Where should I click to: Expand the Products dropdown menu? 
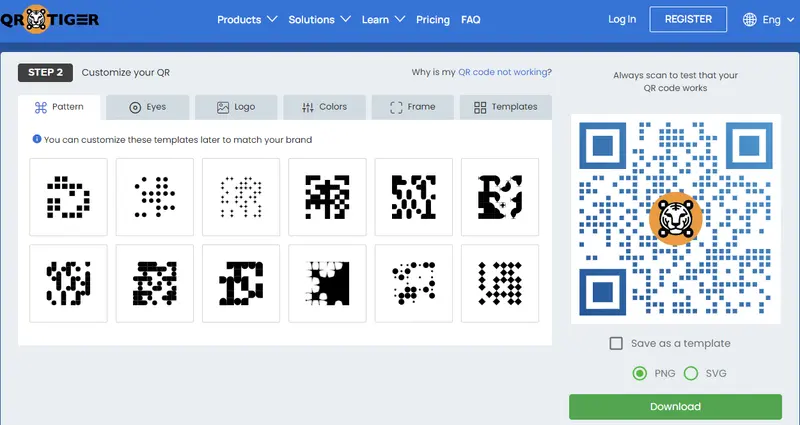coord(246,19)
